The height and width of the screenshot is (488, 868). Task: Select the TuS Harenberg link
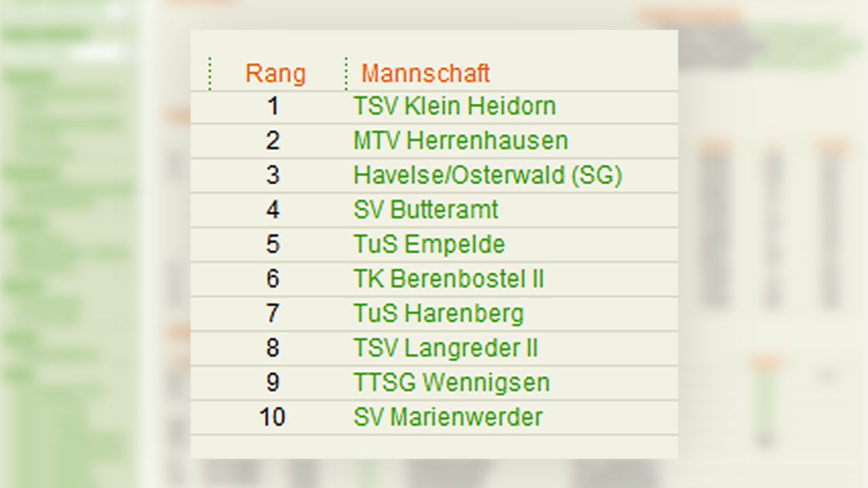pos(439,314)
